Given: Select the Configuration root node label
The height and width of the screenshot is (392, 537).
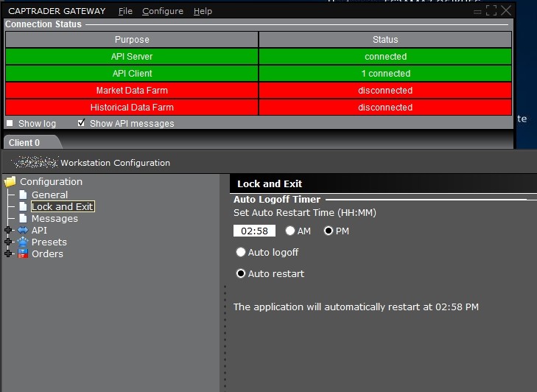Looking at the screenshot, I should pos(52,181).
